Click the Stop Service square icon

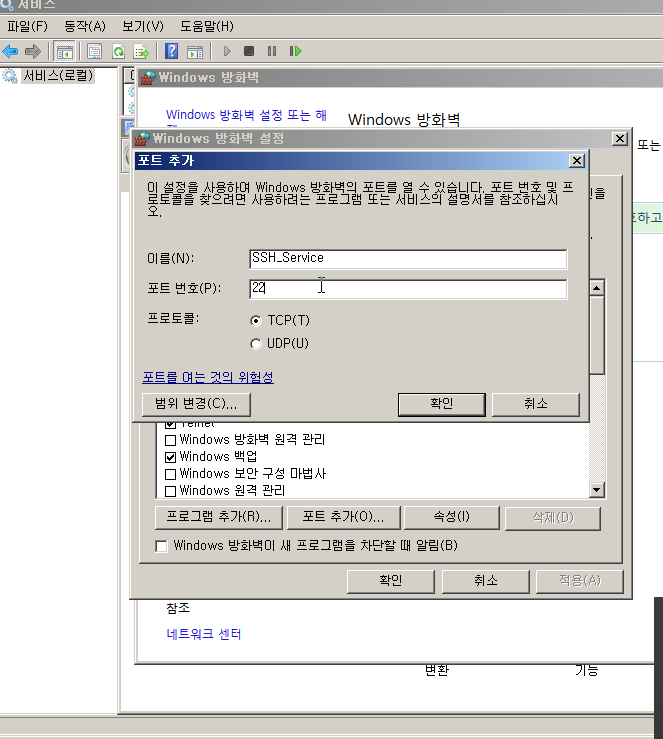pos(249,51)
